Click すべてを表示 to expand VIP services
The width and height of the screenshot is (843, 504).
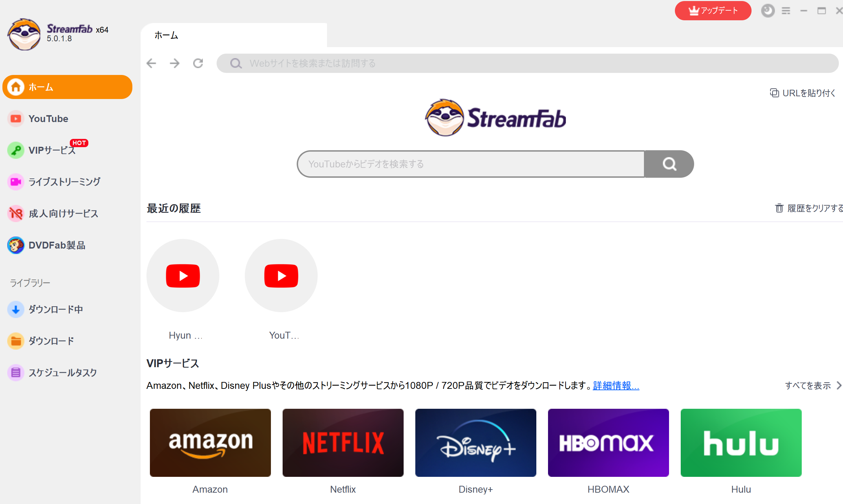click(813, 386)
